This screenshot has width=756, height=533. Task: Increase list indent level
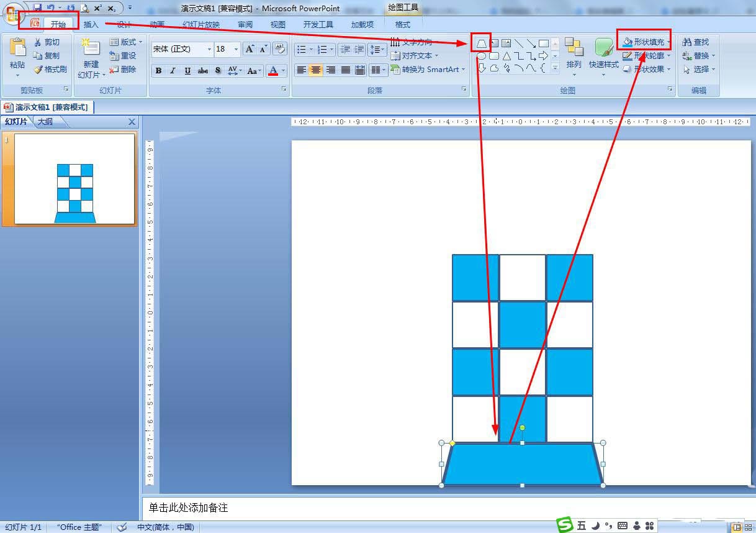coord(359,49)
